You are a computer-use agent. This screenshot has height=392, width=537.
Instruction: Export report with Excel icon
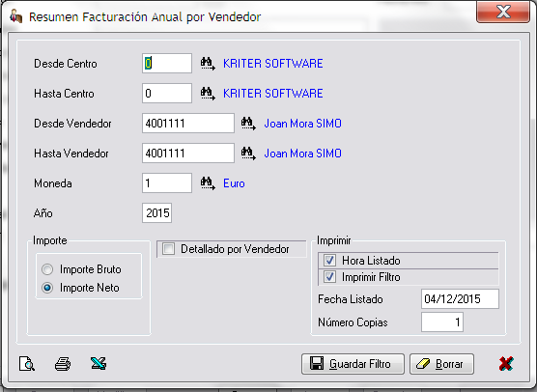(99, 363)
